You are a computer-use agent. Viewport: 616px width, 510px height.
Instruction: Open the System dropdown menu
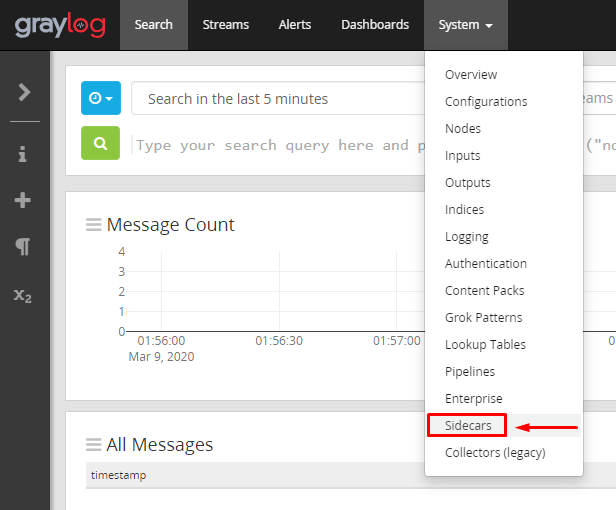click(x=465, y=25)
